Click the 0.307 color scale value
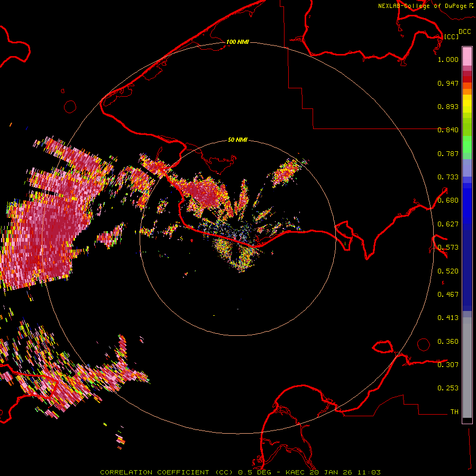This screenshot has width=476, height=476. coord(448,365)
